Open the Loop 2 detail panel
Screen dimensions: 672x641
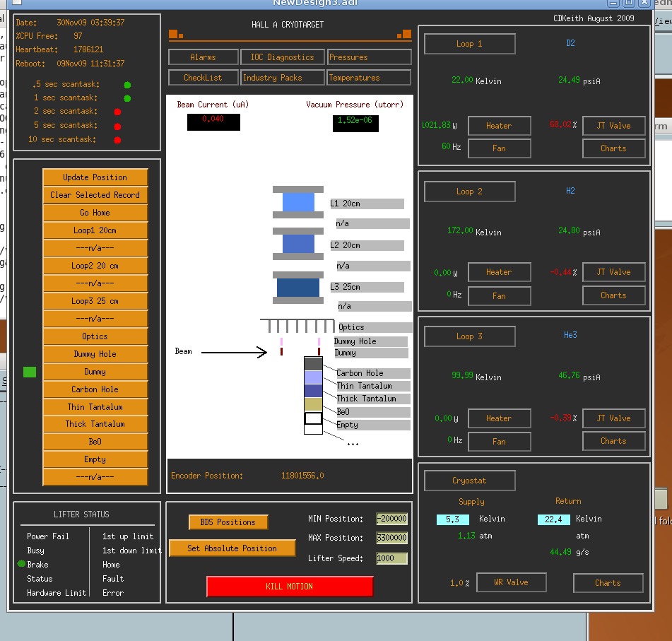470,192
